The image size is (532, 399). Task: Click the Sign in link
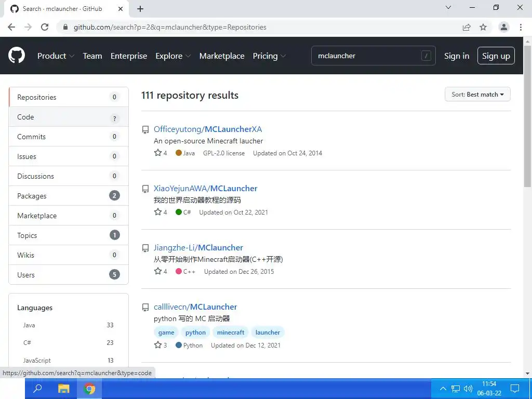[x=457, y=56]
